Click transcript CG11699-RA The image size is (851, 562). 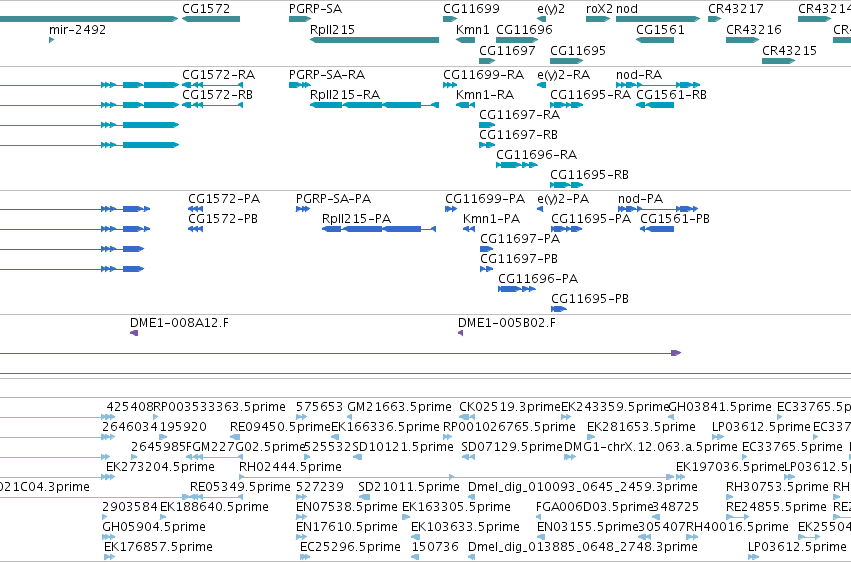[450, 85]
